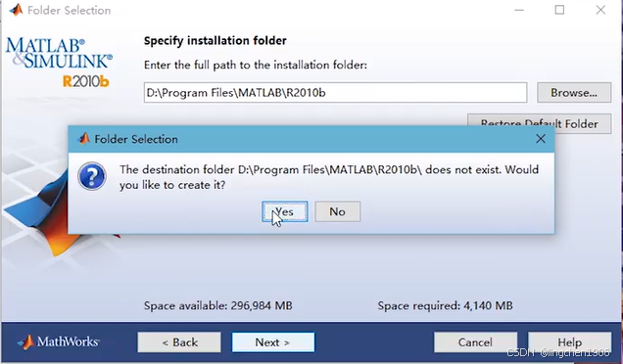623x364 pixels.
Task: Minimize the installer window
Action: point(519,10)
